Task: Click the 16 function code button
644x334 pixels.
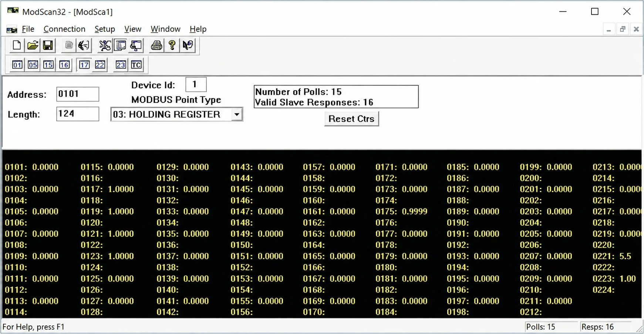Action: click(x=64, y=65)
